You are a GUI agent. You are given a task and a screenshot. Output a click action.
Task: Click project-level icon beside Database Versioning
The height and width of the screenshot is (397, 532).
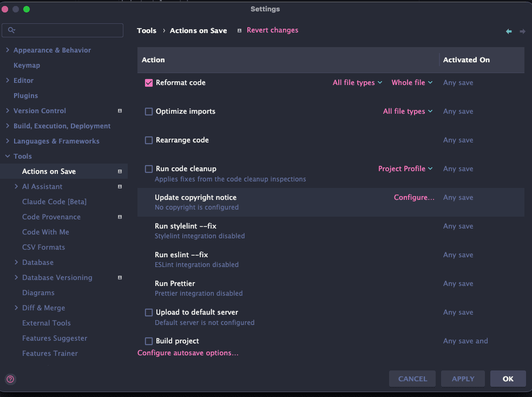120,278
